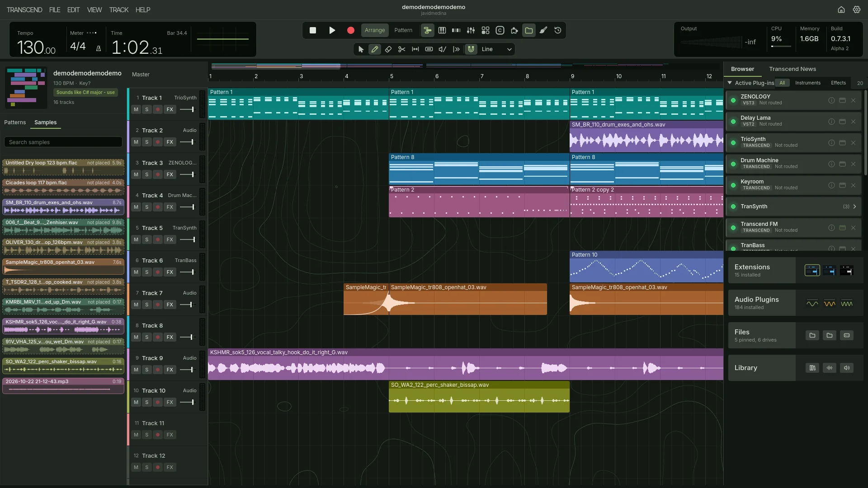This screenshot has height=488, width=868.
Task: Mute Track 1
Action: 136,109
